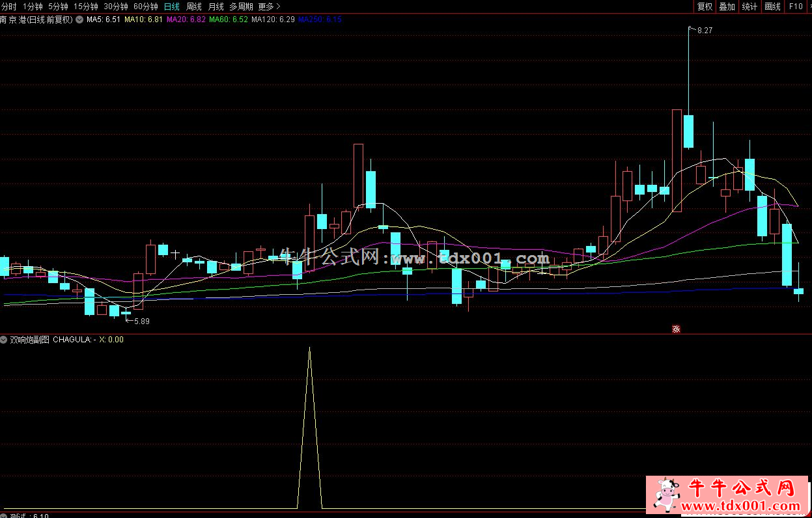Open the 多周期 multi-period view
The width and height of the screenshot is (812, 518).
(241, 7)
